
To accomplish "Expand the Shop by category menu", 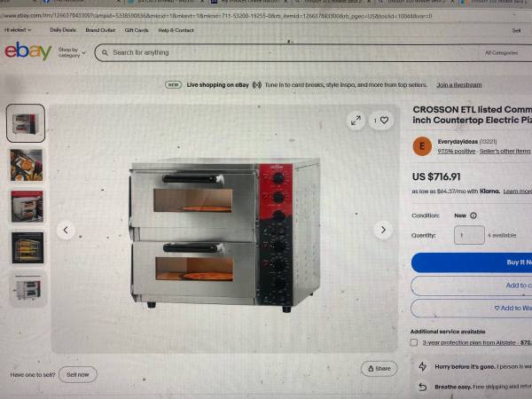I will pyautogui.click(x=72, y=52).
